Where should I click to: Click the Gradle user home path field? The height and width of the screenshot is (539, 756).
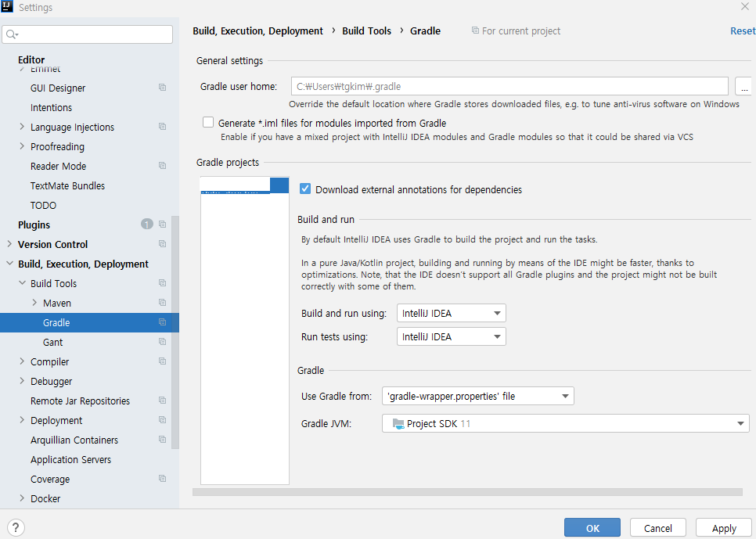pos(509,86)
